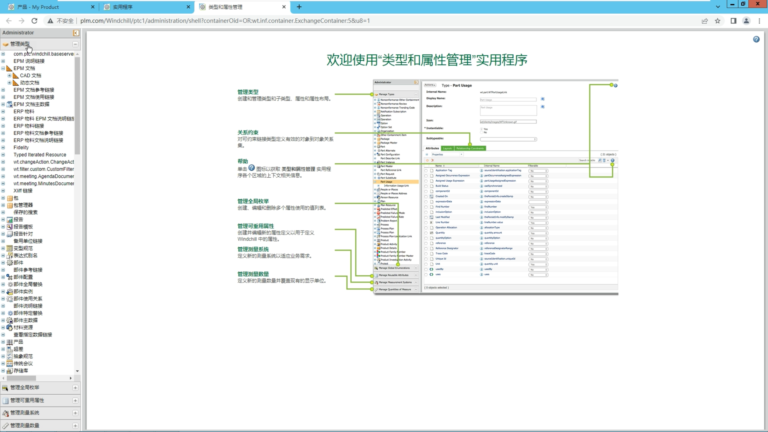
Task: Collapse the Administrator side panel icon
Action: 76,33
